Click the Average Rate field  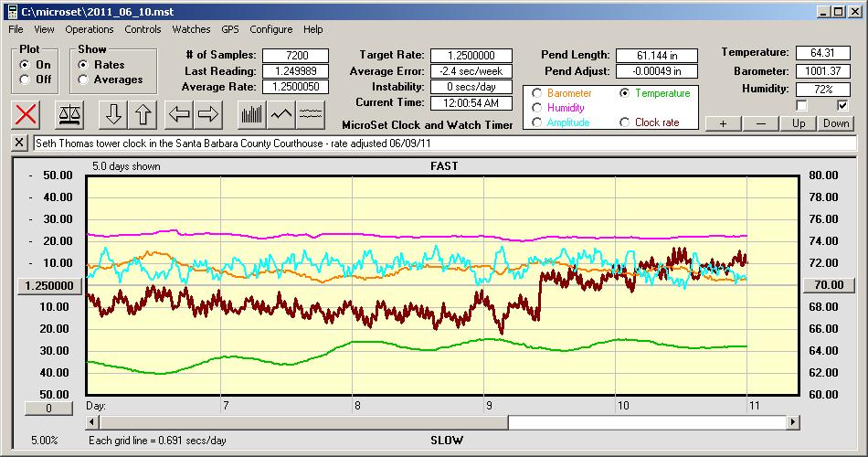point(296,87)
